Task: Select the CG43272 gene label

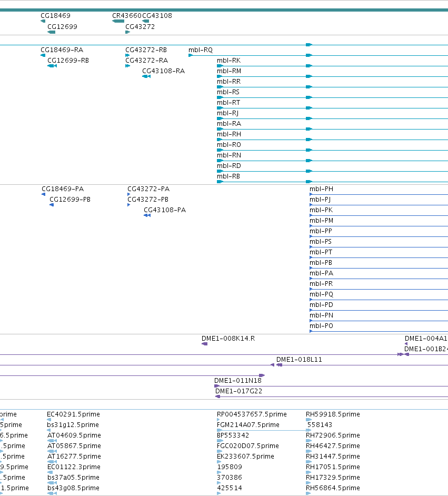Action: (x=140, y=26)
